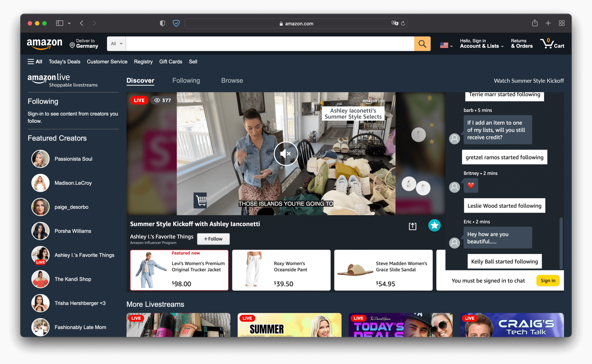Click the Amazon search input field

(270, 44)
